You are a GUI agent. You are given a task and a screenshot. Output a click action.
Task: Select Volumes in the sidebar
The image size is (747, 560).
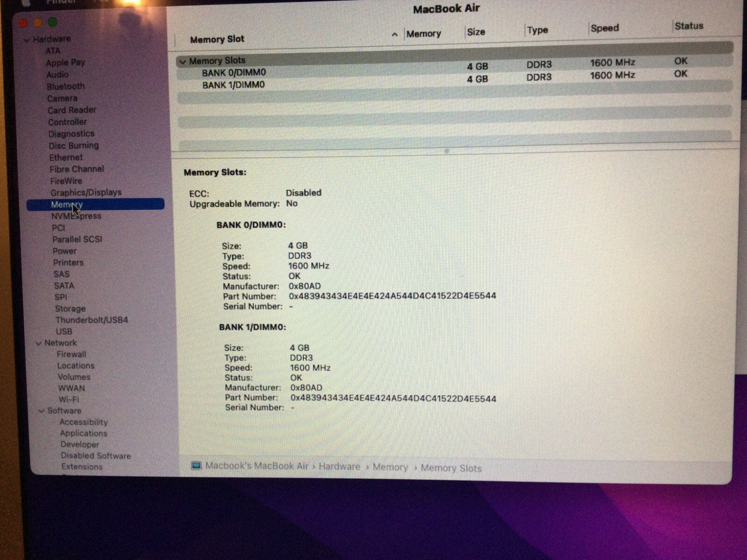point(74,377)
